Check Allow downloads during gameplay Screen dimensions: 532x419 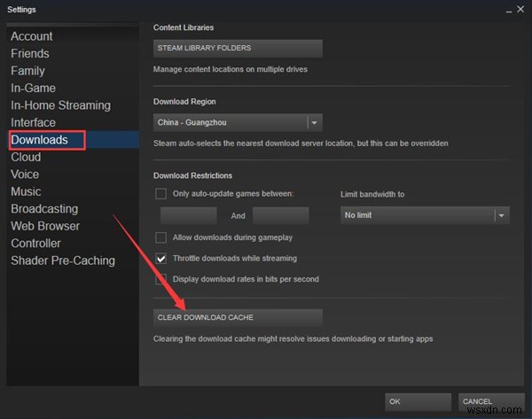tap(160, 237)
